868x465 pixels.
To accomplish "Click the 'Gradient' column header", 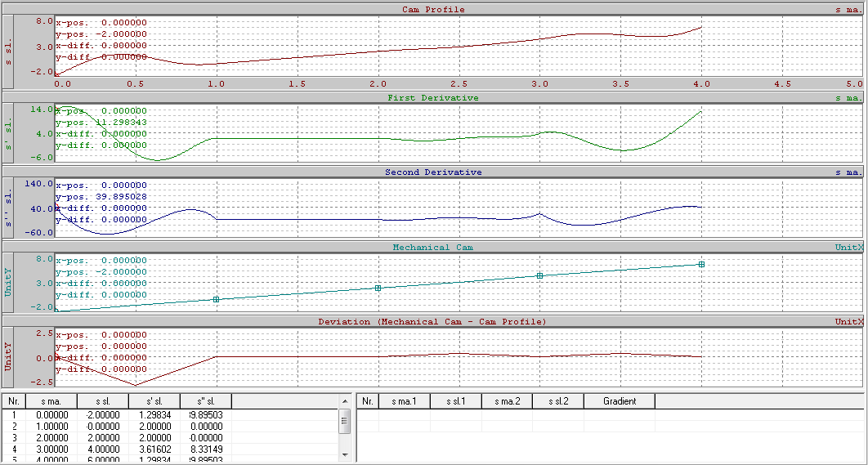I will coord(620,401).
